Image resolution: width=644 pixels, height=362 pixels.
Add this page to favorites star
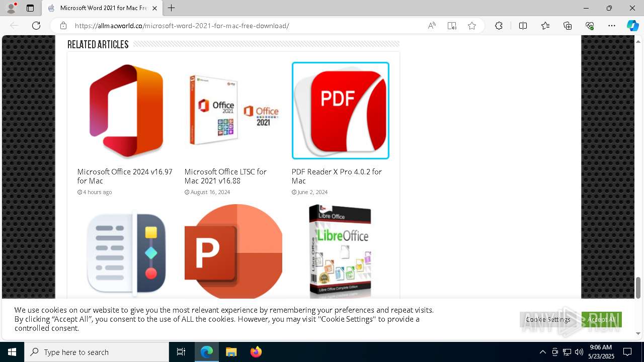point(472,26)
